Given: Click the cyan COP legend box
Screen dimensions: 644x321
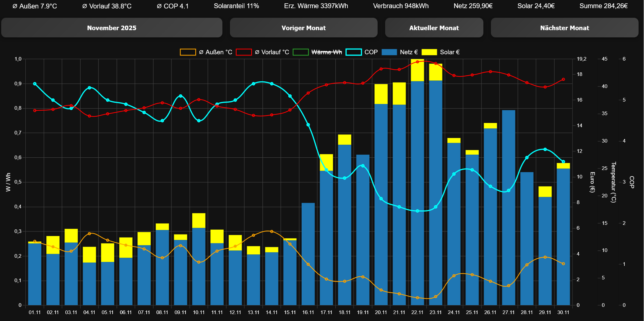Looking at the screenshot, I should click(x=353, y=52).
